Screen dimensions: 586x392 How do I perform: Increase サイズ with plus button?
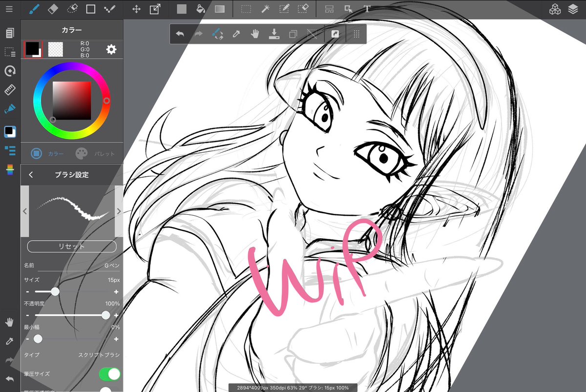coord(116,291)
